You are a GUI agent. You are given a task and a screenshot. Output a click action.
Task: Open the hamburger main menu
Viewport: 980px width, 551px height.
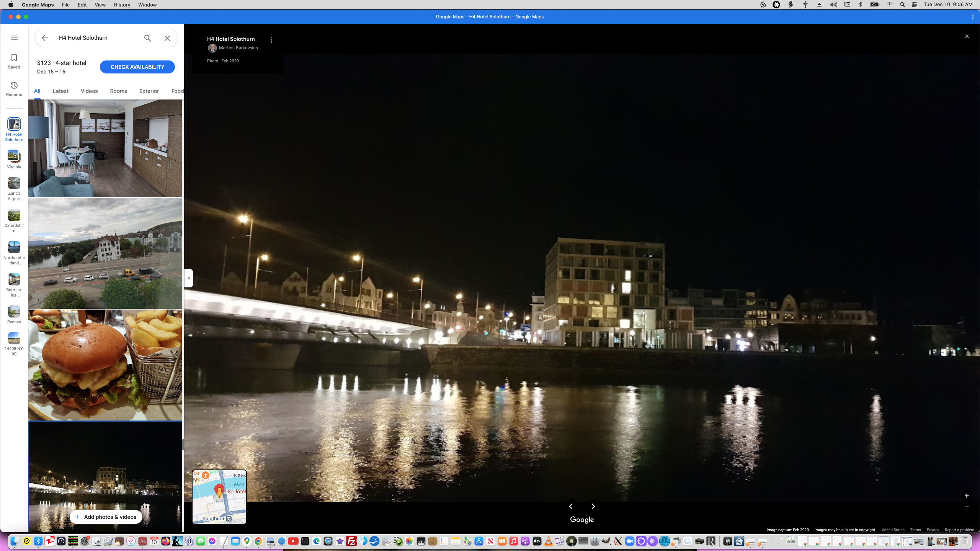[14, 38]
